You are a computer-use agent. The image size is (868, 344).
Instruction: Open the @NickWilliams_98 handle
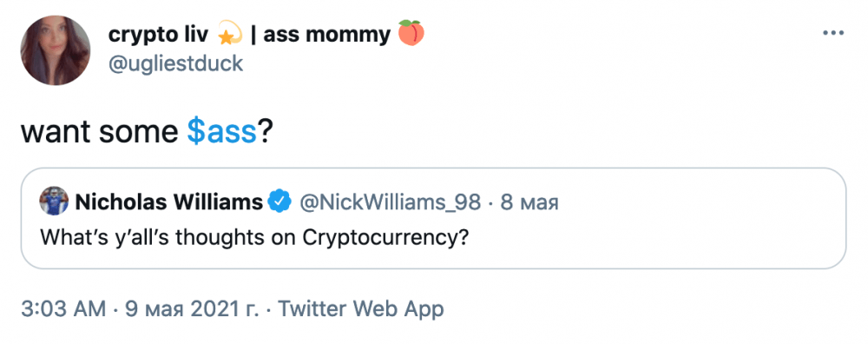(391, 203)
